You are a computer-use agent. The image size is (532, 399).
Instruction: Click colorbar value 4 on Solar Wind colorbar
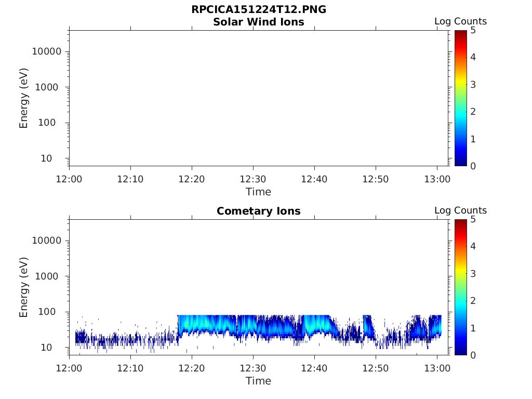(473, 57)
